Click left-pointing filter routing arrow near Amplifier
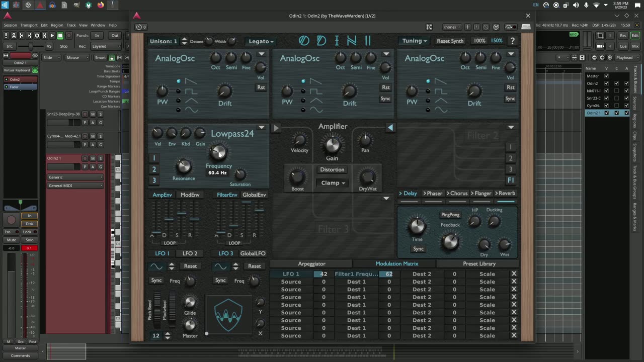Screen dimensions: 644x362 click(390, 128)
